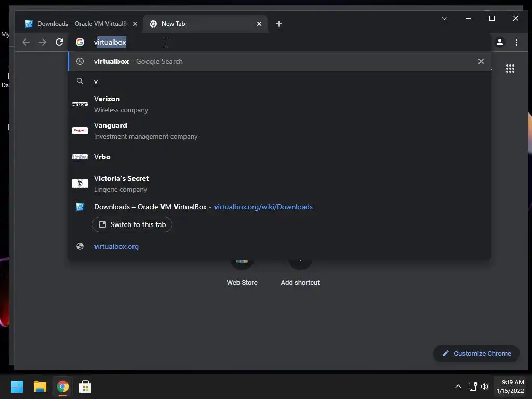
Task: Select the New Tab tab
Action: [x=205, y=24]
